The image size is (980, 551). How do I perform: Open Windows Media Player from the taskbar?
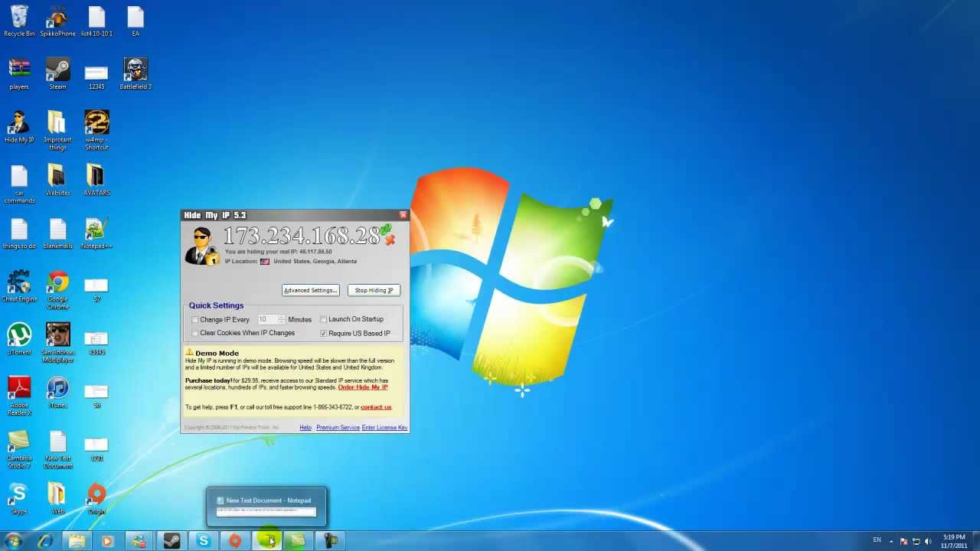(x=108, y=541)
